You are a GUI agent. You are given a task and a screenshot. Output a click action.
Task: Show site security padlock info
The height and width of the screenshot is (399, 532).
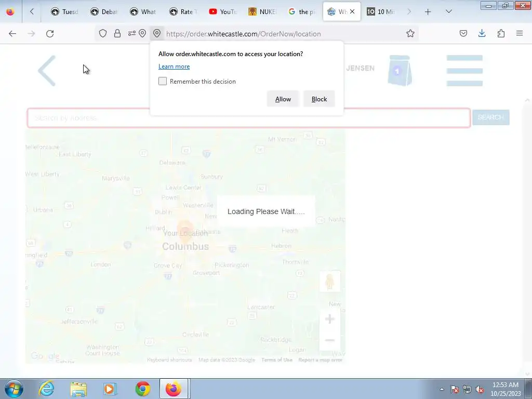[x=117, y=33]
